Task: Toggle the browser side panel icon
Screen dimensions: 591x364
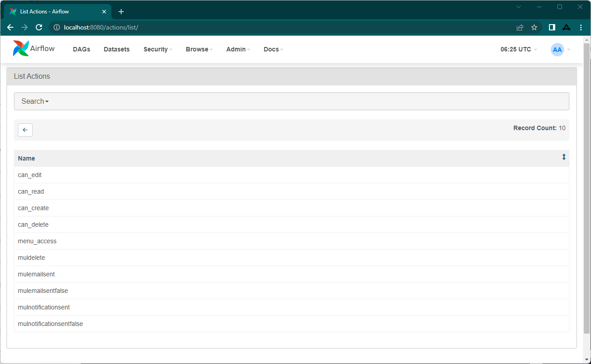Action: [552, 27]
